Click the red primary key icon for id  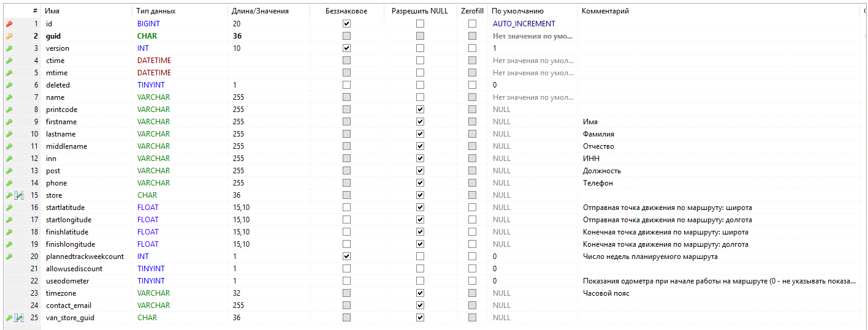pyautogui.click(x=9, y=24)
